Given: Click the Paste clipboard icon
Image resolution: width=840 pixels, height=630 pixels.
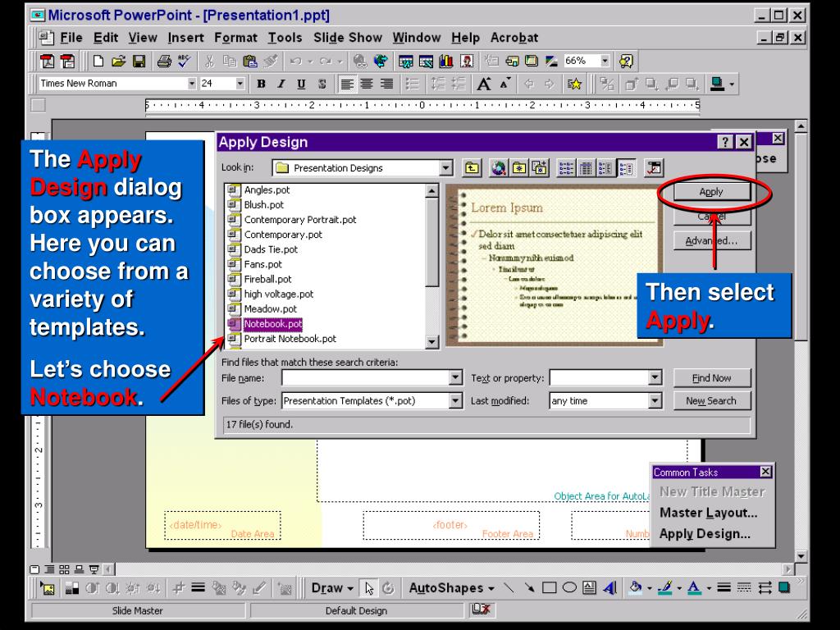Looking at the screenshot, I should pyautogui.click(x=249, y=61).
